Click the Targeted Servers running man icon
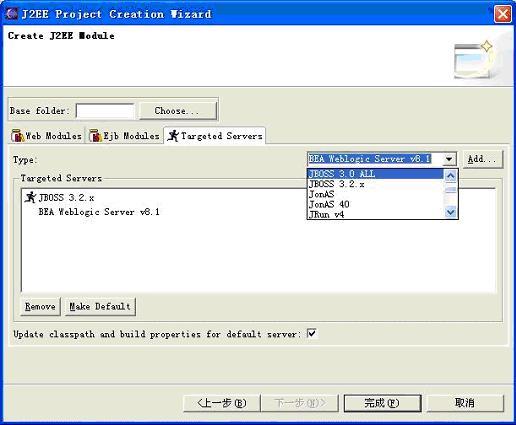 [173, 136]
